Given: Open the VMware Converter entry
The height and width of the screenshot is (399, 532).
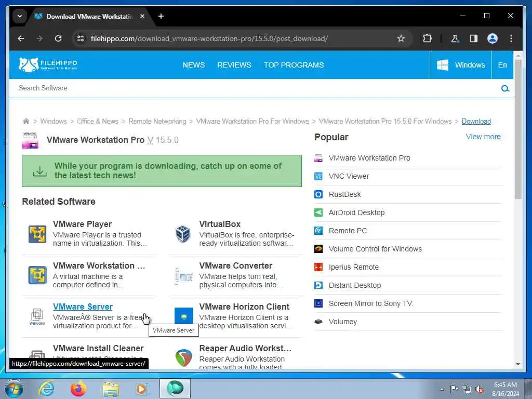Looking at the screenshot, I should pos(235,265).
